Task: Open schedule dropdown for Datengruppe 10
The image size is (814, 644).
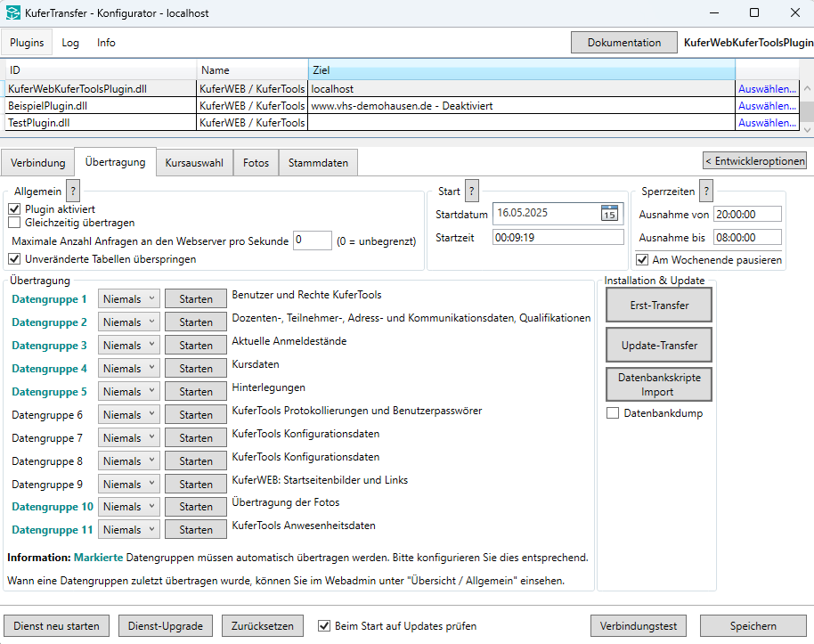Action: [x=129, y=506]
